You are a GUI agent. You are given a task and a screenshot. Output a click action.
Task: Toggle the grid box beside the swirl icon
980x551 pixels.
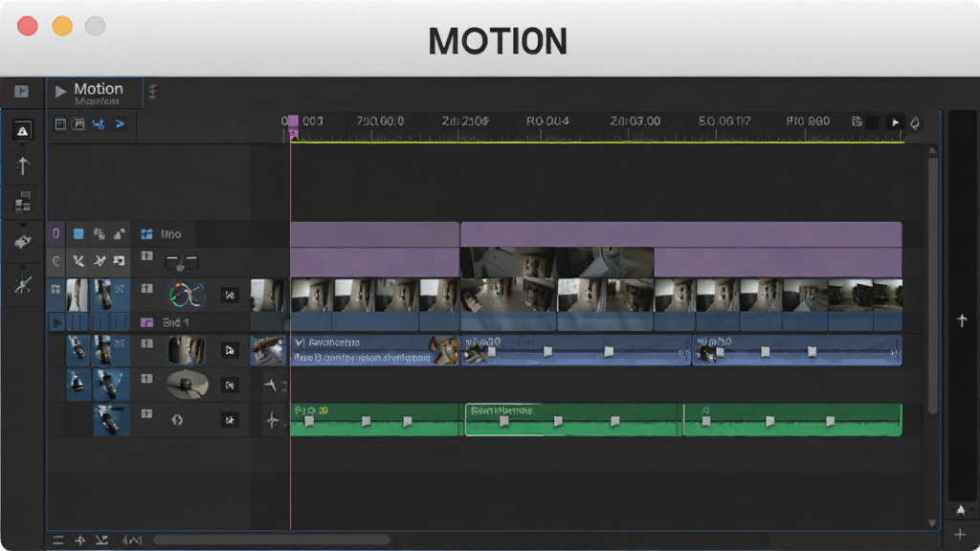[146, 289]
